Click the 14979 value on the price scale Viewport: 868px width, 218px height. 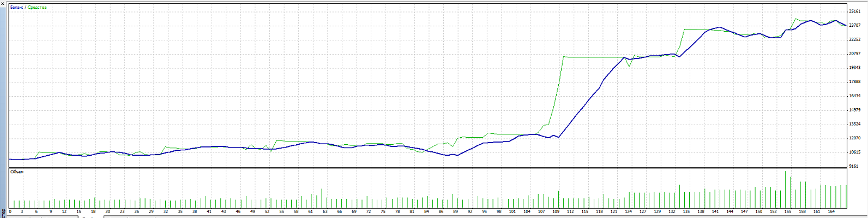click(854, 110)
